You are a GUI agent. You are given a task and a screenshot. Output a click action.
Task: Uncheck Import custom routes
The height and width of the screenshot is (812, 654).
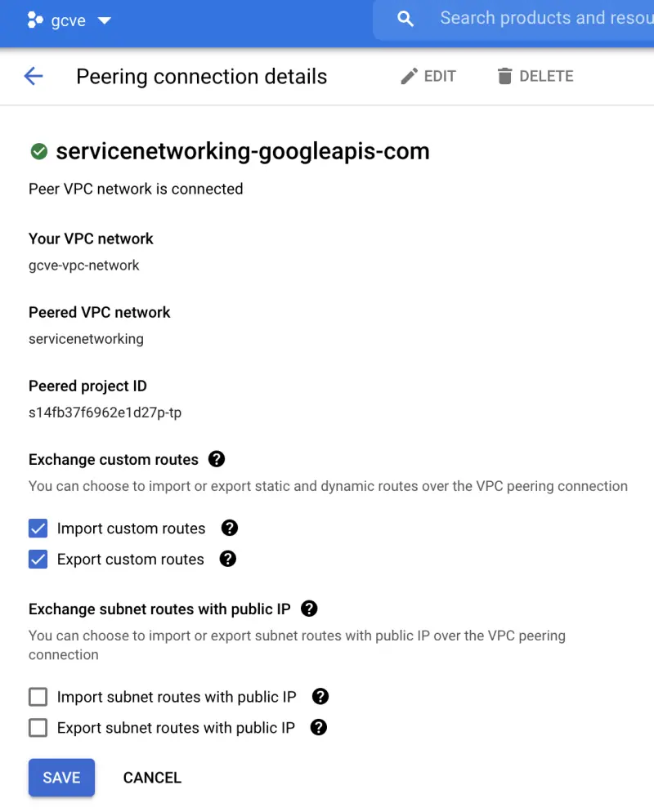point(38,529)
